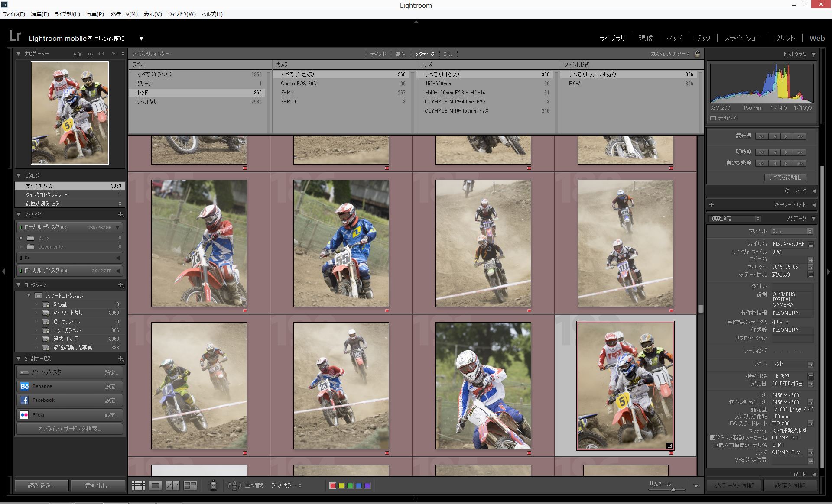Open the survey view mode
The width and height of the screenshot is (832, 504).
(x=190, y=486)
